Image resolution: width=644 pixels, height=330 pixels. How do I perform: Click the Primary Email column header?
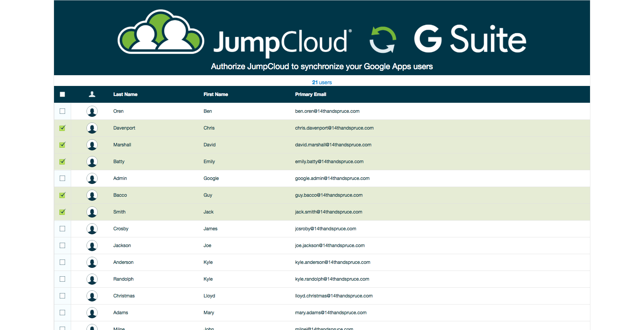(310, 94)
